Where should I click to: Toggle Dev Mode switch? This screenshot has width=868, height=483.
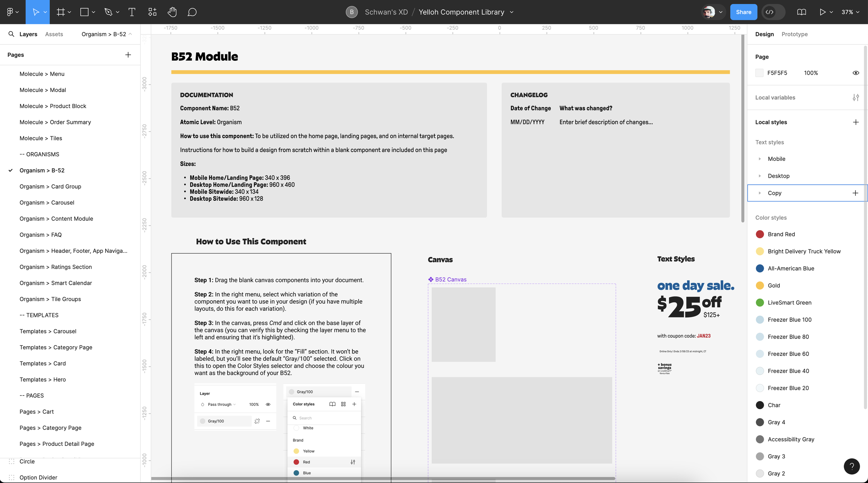tap(773, 12)
